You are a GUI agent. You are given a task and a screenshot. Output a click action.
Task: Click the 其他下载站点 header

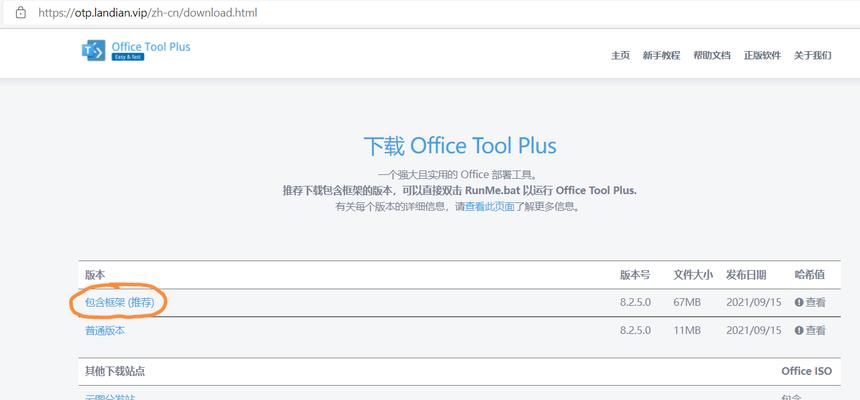pyautogui.click(x=115, y=371)
